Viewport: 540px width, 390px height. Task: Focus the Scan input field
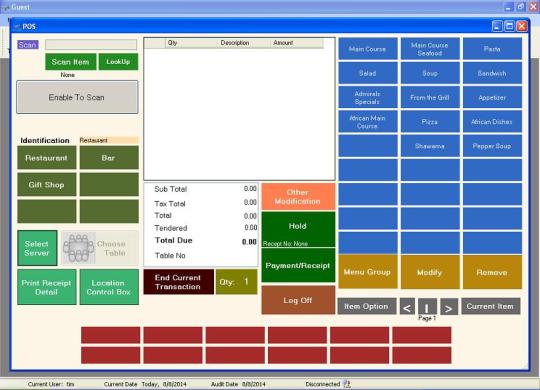[x=91, y=44]
